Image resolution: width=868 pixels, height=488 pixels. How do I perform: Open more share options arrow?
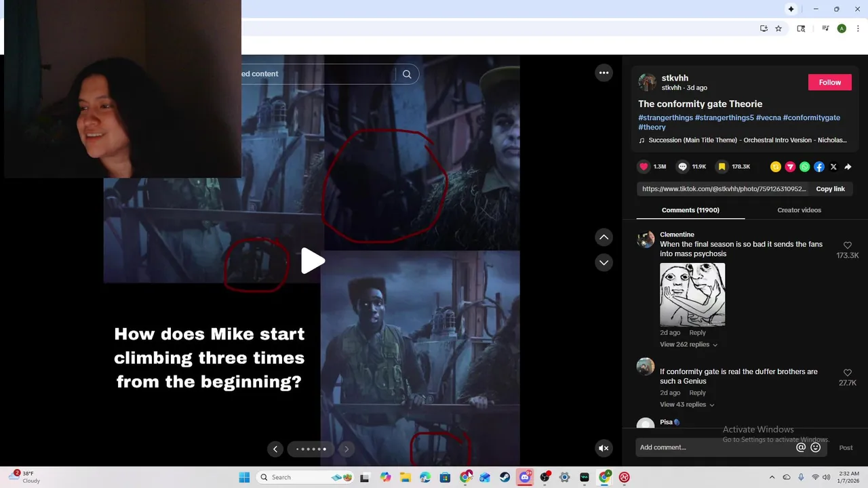[848, 167]
